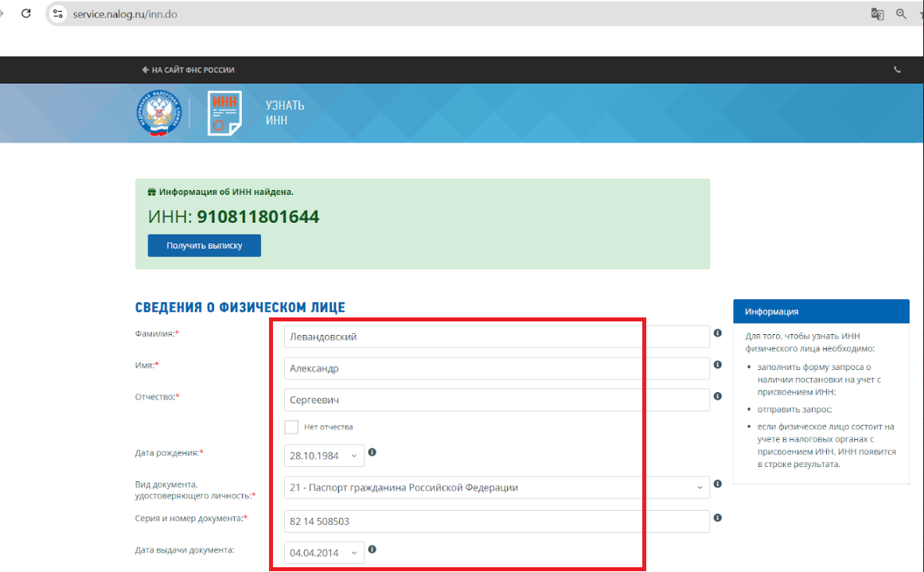Click the Информация panel header

pyautogui.click(x=821, y=312)
